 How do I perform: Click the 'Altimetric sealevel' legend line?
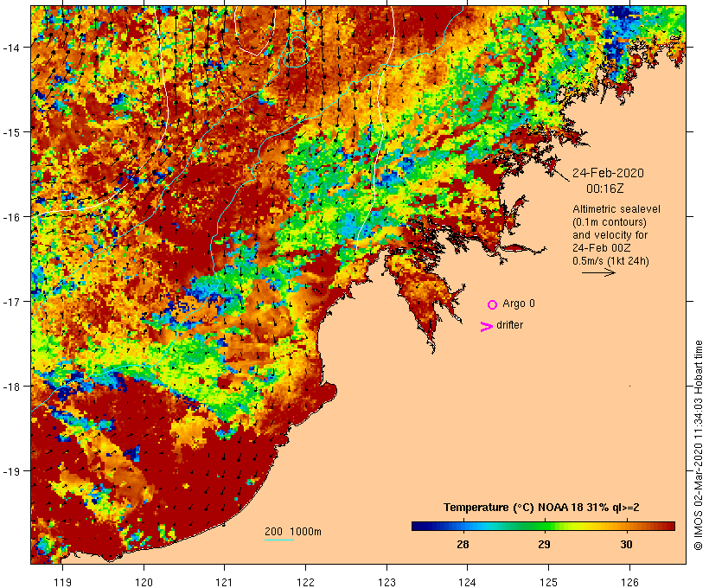pos(616,209)
